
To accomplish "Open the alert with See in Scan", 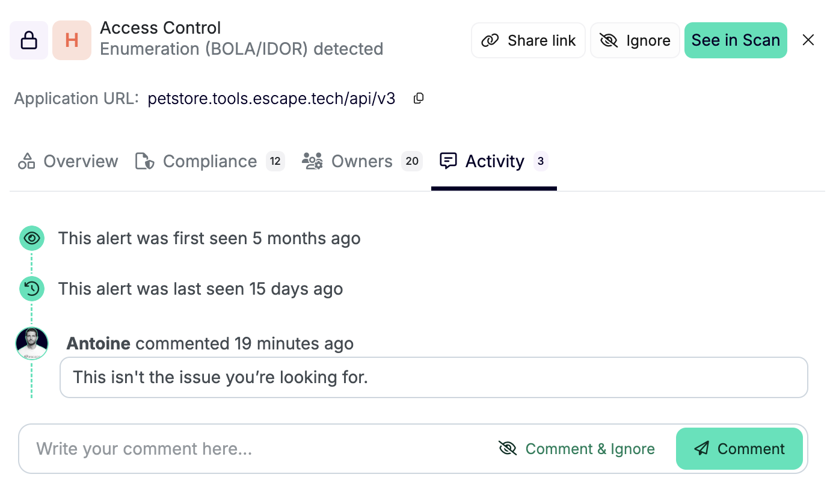I will 736,40.
